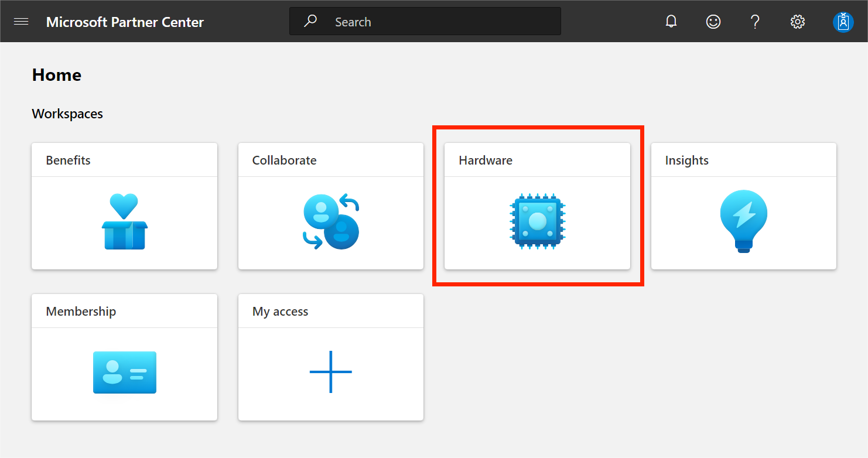
Task: Click inside the Search field
Action: [x=439, y=22]
